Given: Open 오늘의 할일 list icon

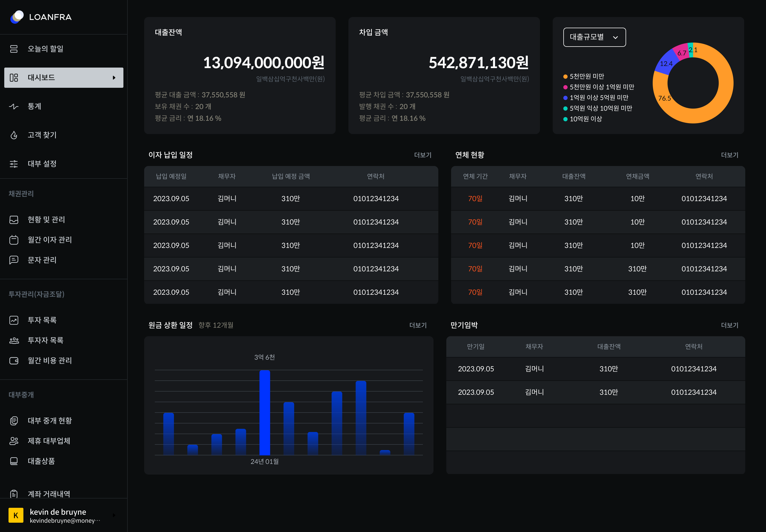Looking at the screenshot, I should click(14, 49).
